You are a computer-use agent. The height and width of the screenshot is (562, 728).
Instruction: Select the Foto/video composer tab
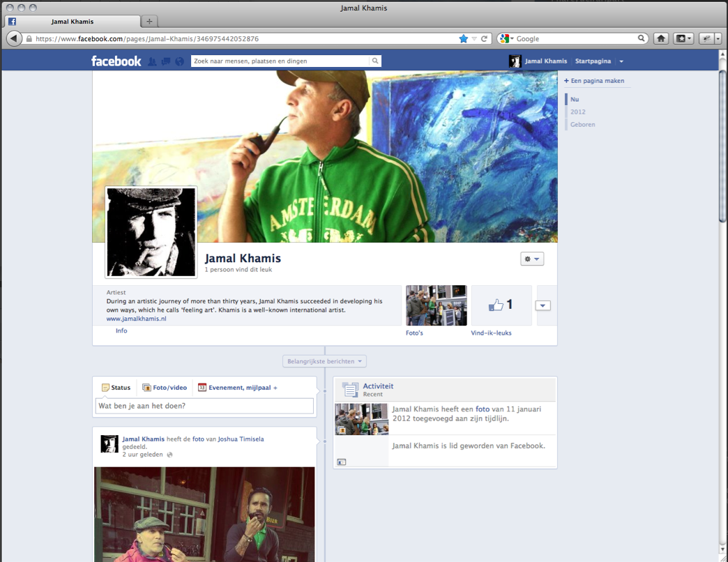click(x=165, y=388)
